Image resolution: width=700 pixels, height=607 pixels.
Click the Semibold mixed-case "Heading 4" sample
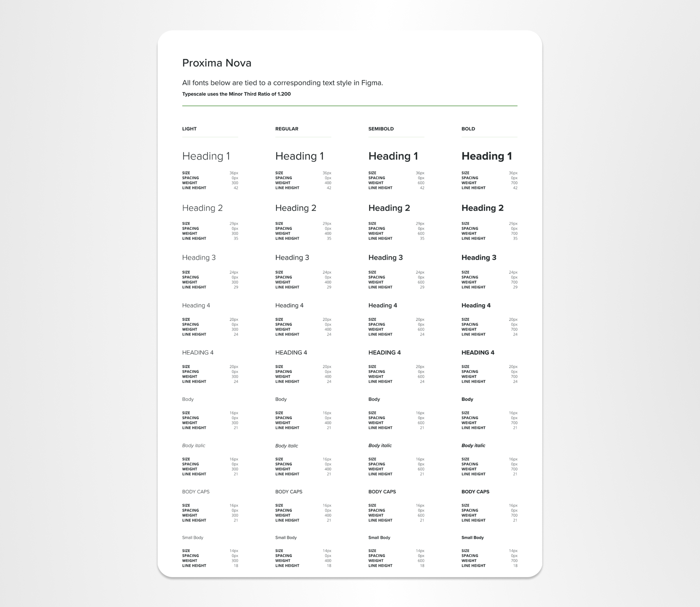[x=383, y=306]
